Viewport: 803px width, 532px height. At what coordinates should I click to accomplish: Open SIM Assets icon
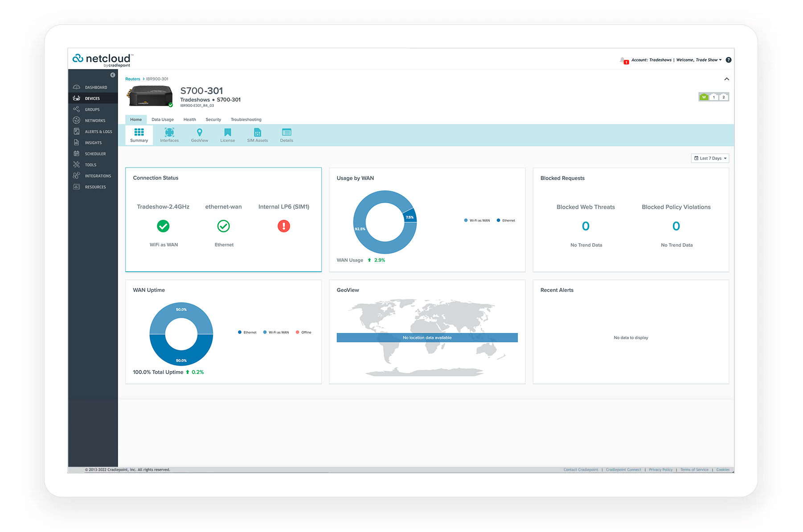[x=258, y=132]
